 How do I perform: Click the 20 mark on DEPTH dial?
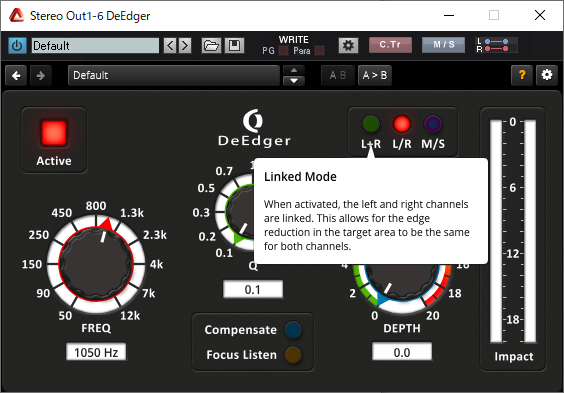[x=433, y=316]
